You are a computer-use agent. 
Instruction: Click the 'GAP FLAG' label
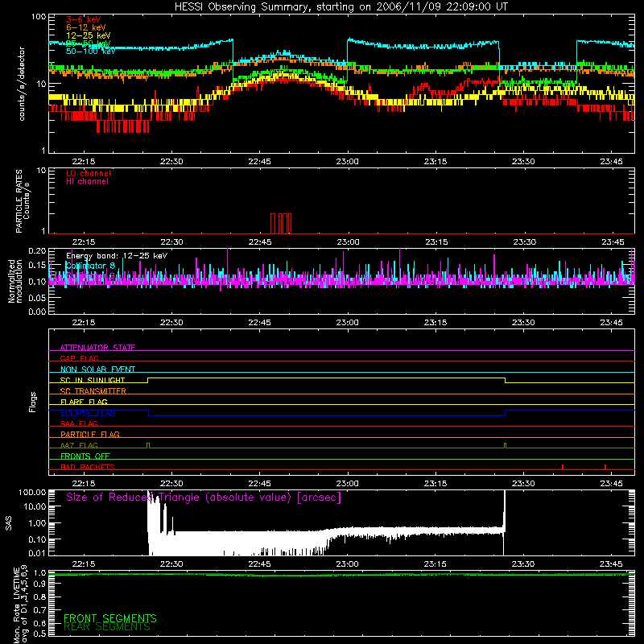tap(79, 358)
